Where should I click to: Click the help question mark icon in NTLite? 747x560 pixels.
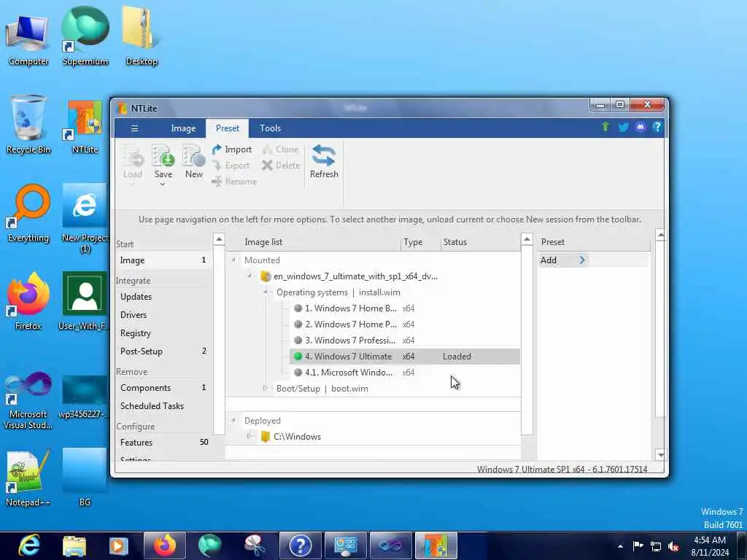[x=657, y=127]
